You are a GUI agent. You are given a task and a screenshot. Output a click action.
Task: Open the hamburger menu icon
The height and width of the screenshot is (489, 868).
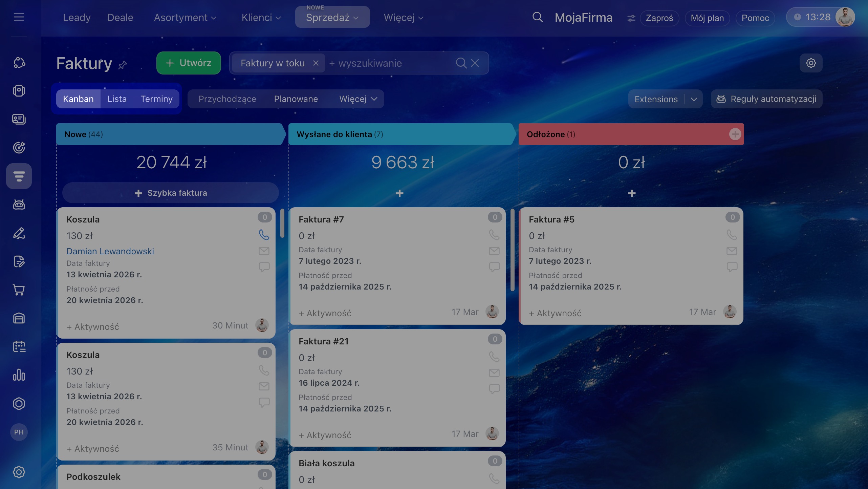click(19, 17)
